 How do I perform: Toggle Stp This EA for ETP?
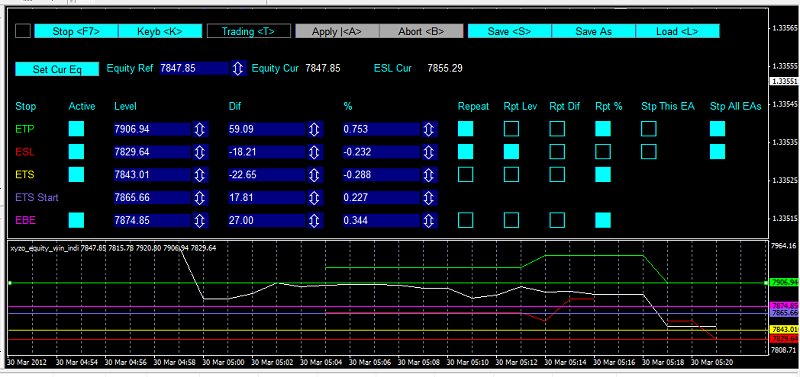[648, 129]
